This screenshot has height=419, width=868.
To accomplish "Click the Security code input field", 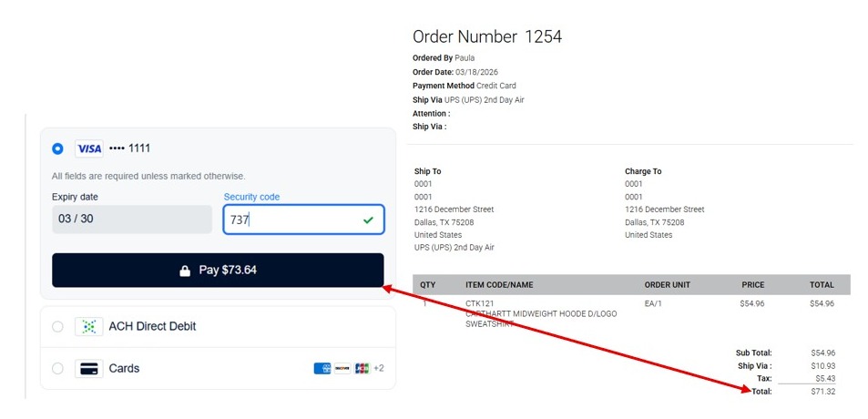I will 304,220.
